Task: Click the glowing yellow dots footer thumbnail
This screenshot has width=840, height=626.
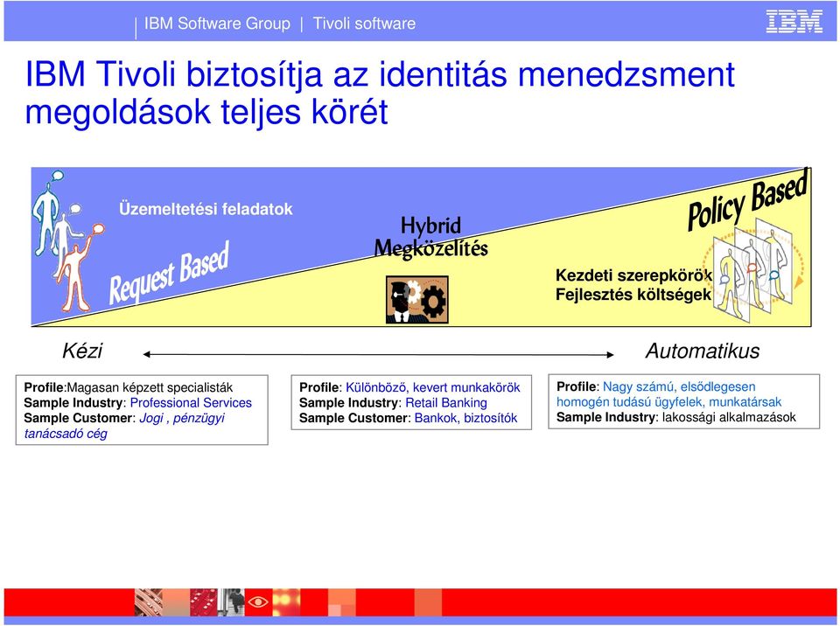Action: pos(286,602)
